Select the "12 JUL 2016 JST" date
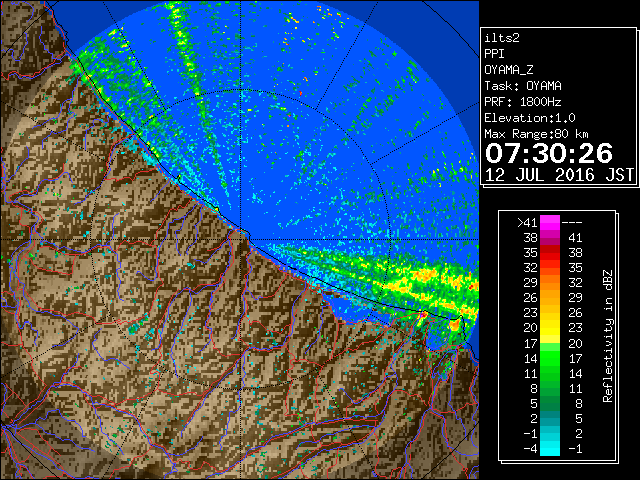Viewport: 640px width, 480px height. [559, 175]
